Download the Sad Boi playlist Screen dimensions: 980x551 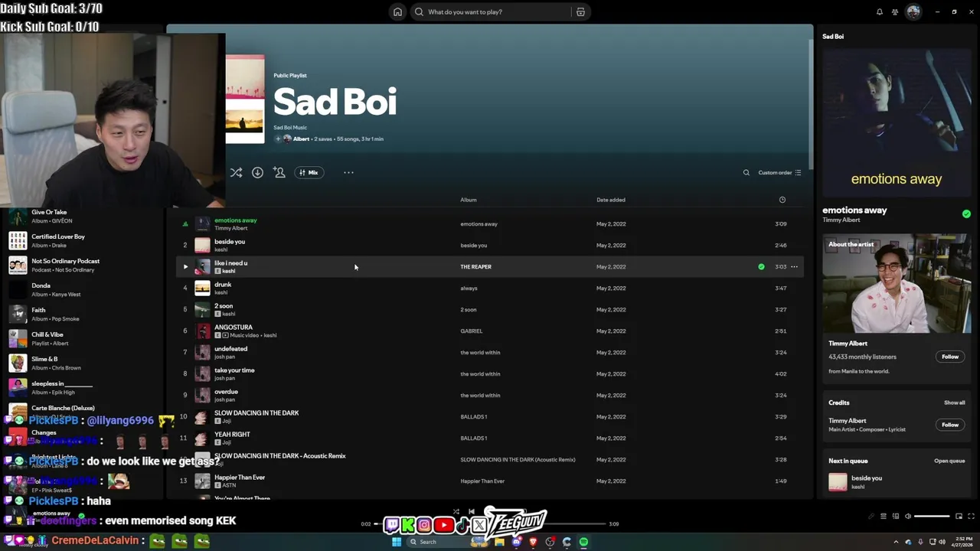[257, 173]
